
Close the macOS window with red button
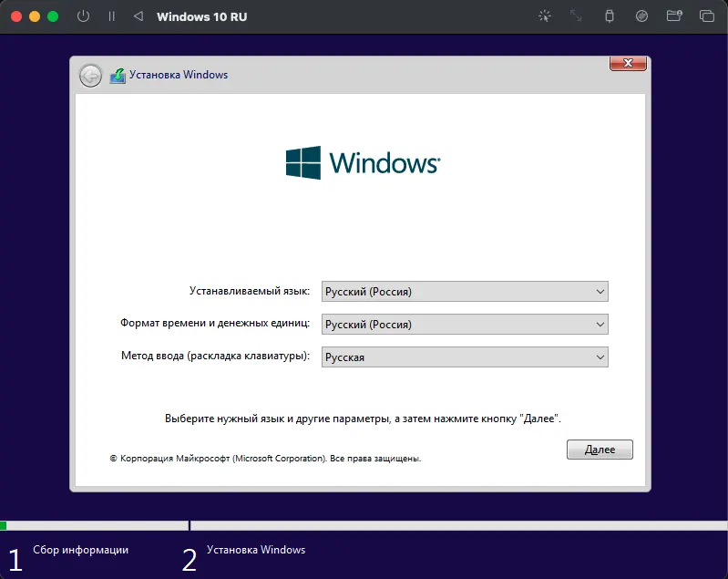tap(16, 16)
